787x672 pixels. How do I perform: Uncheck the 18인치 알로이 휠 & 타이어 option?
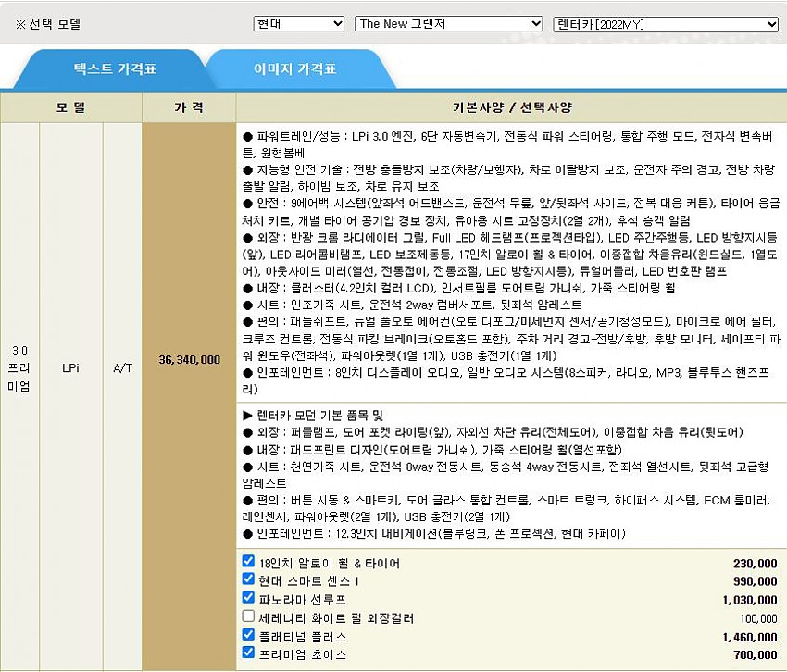point(248,561)
